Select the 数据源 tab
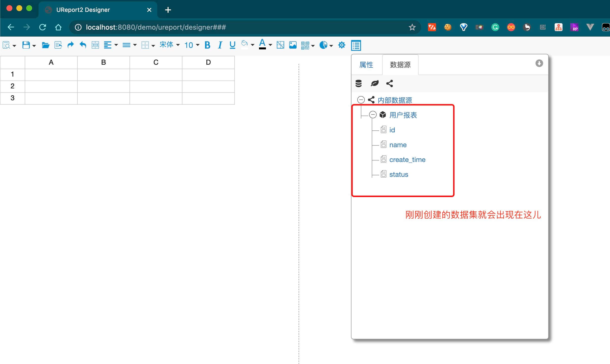610x364 pixels. [400, 65]
